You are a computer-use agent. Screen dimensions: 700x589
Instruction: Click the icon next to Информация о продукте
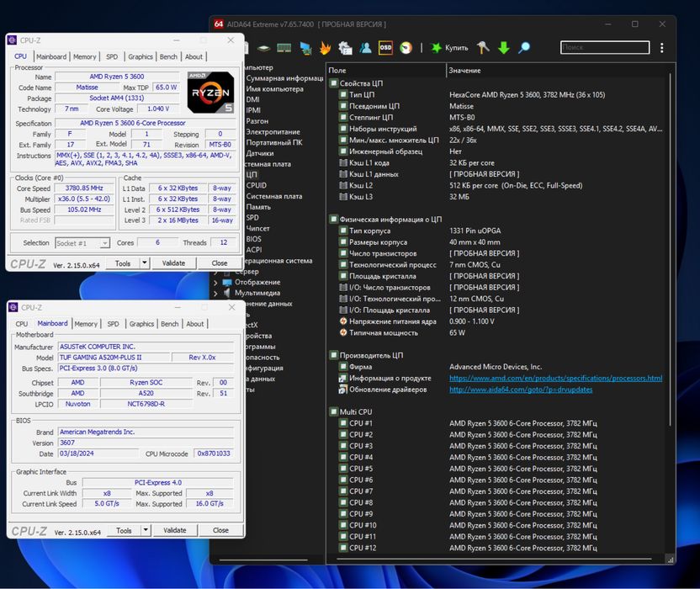pyautogui.click(x=343, y=379)
